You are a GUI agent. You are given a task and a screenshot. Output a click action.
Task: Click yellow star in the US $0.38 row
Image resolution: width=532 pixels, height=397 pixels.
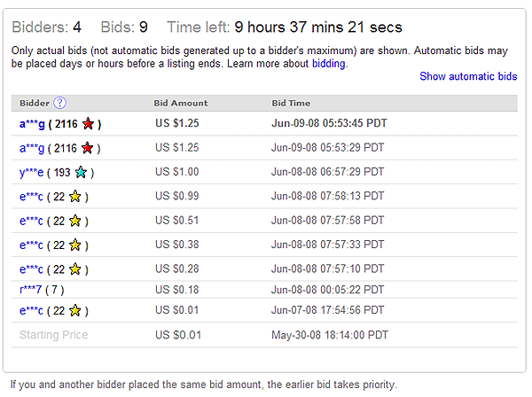tap(75, 245)
